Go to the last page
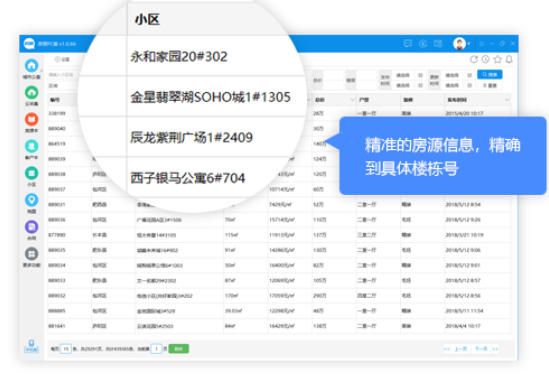The image size is (549, 378). tap(495, 349)
